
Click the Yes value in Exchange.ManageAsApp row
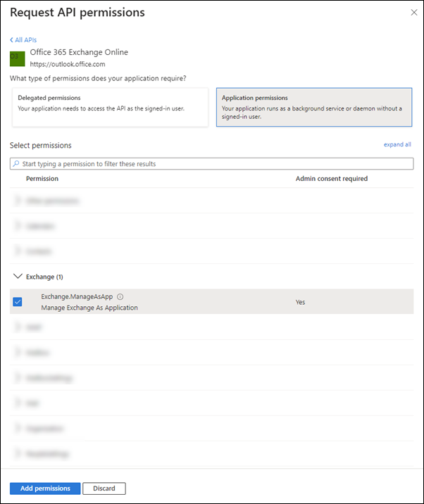tap(301, 302)
